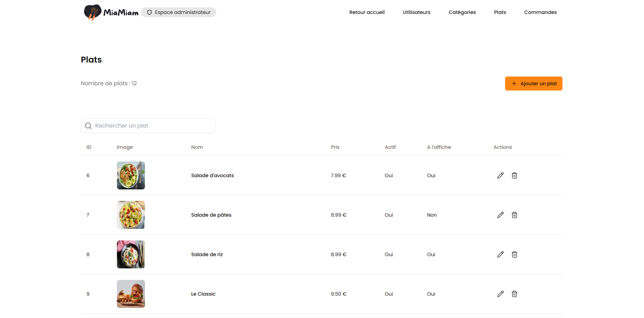Screen dimensions: 644x318
Task: Click the ID cell 6
Action: (88, 175)
